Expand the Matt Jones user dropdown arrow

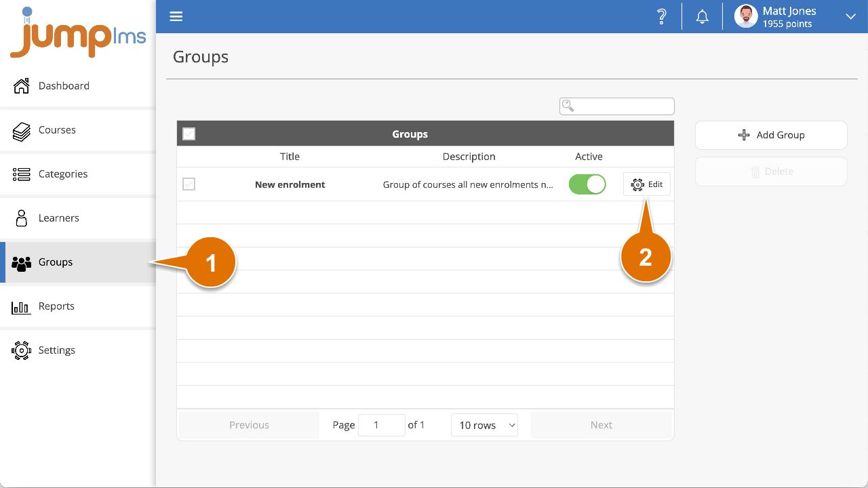(x=850, y=17)
